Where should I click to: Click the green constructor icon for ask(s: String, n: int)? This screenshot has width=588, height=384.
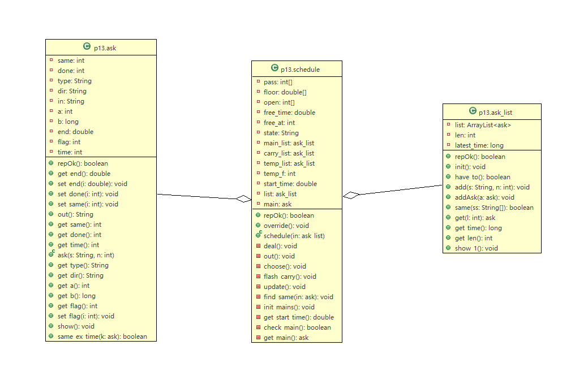pos(51,254)
